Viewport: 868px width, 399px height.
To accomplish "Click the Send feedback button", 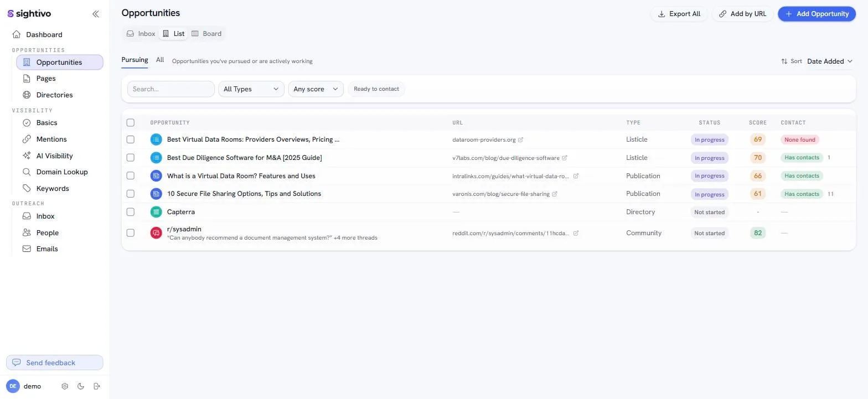I will (54, 362).
